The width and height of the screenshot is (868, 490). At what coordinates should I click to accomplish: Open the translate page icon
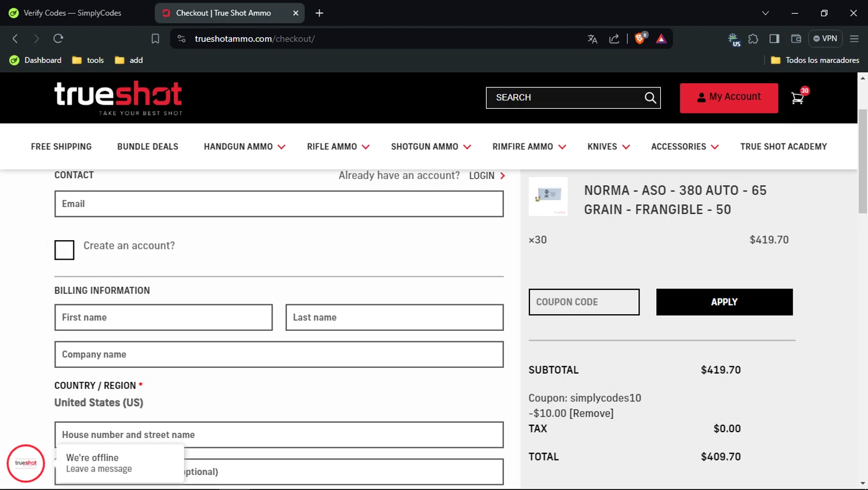[592, 39]
